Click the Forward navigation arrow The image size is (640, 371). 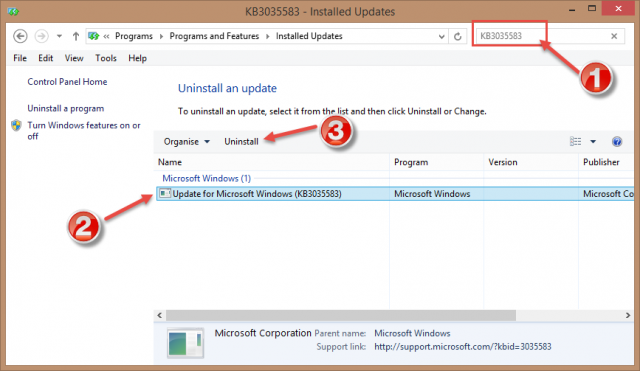pos(41,36)
